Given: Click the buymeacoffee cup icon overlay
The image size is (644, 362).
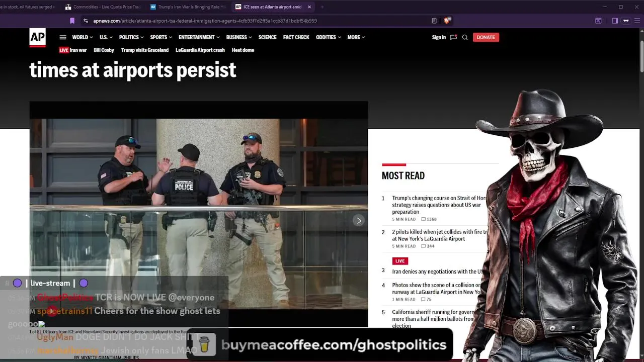Looking at the screenshot, I should (204, 345).
